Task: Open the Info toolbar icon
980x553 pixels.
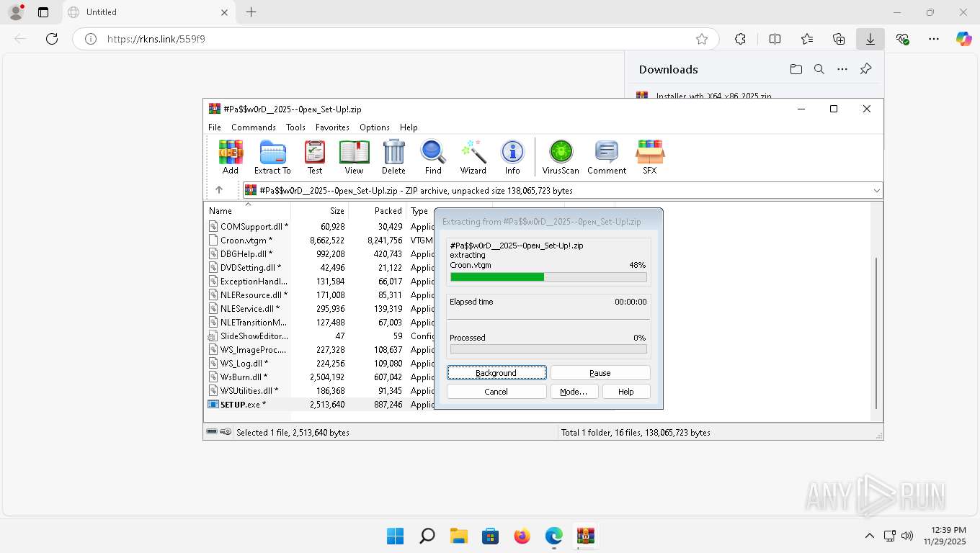Action: (512, 157)
